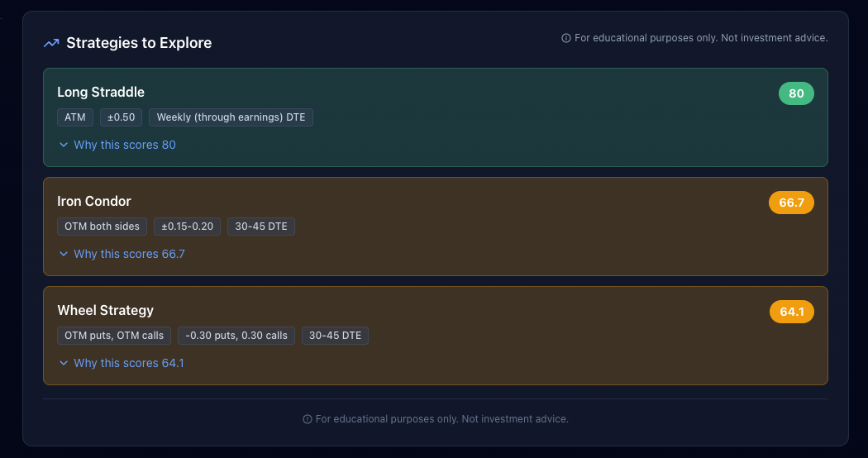Click the Weekly (through earnings) DTE tag

tap(231, 117)
